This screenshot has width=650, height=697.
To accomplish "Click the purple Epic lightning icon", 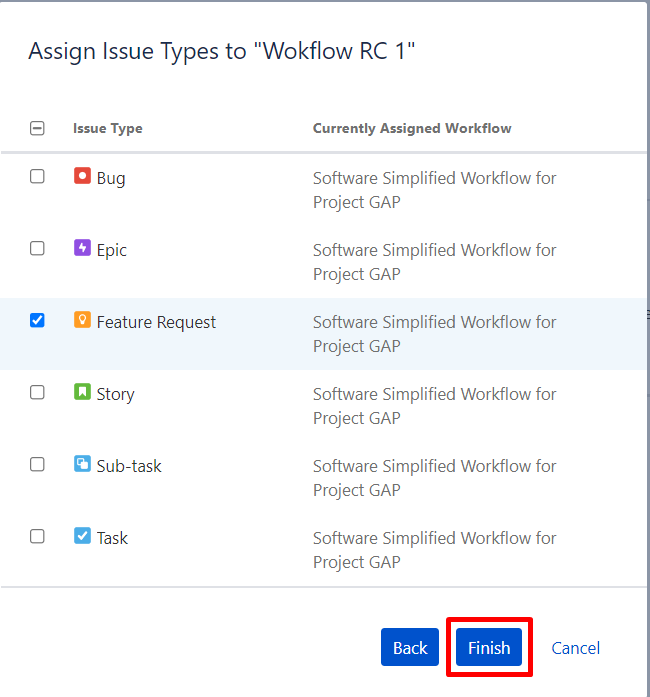I will (x=82, y=248).
